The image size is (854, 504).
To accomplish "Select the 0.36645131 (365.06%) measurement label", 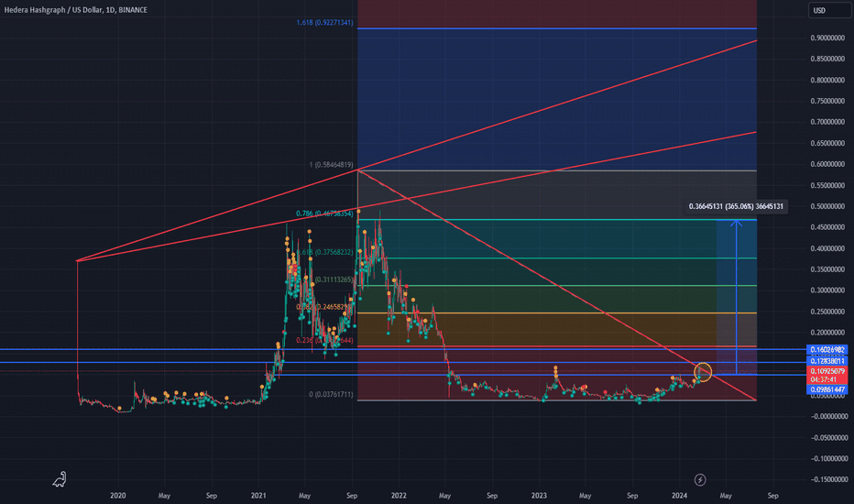I will 736,206.
